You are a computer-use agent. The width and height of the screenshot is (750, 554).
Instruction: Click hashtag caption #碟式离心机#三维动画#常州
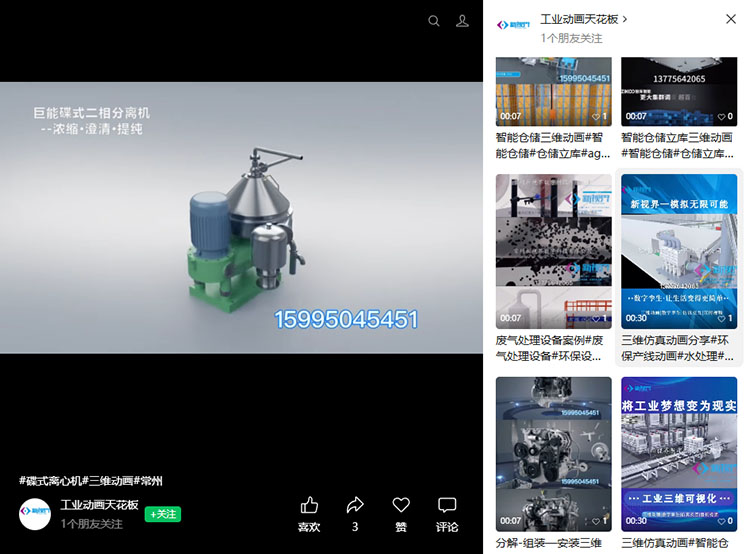91,481
